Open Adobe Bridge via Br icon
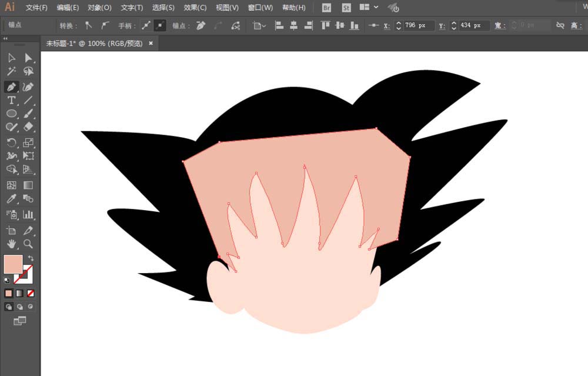The height and width of the screenshot is (376, 588). point(326,8)
